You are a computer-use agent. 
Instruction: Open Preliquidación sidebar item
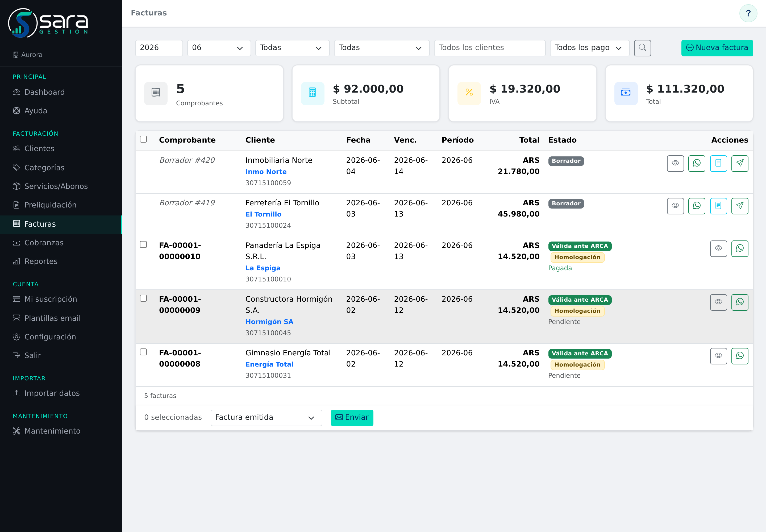tap(61, 205)
